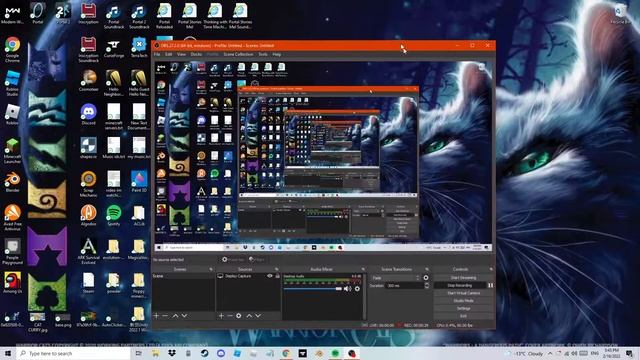640x360 pixels.
Task: Click the Windows taskbar search box
Action: pos(73,353)
